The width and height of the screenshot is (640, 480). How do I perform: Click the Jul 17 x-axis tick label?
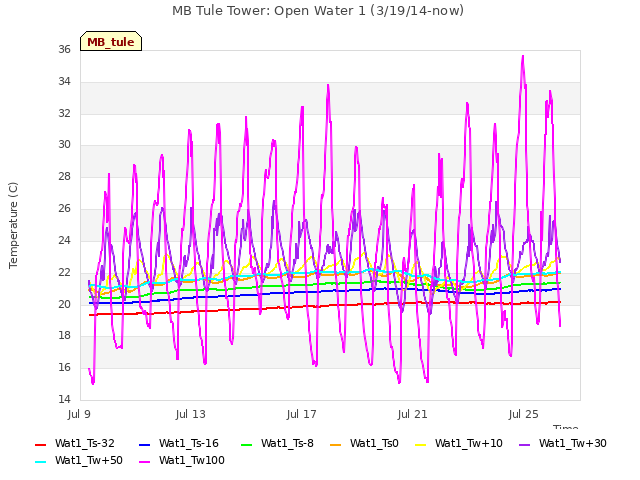301,414
